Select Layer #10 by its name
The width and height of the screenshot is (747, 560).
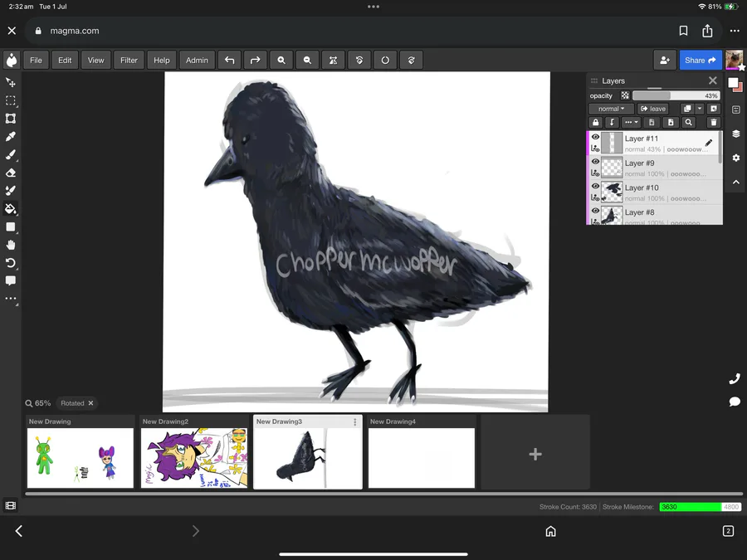(x=642, y=187)
